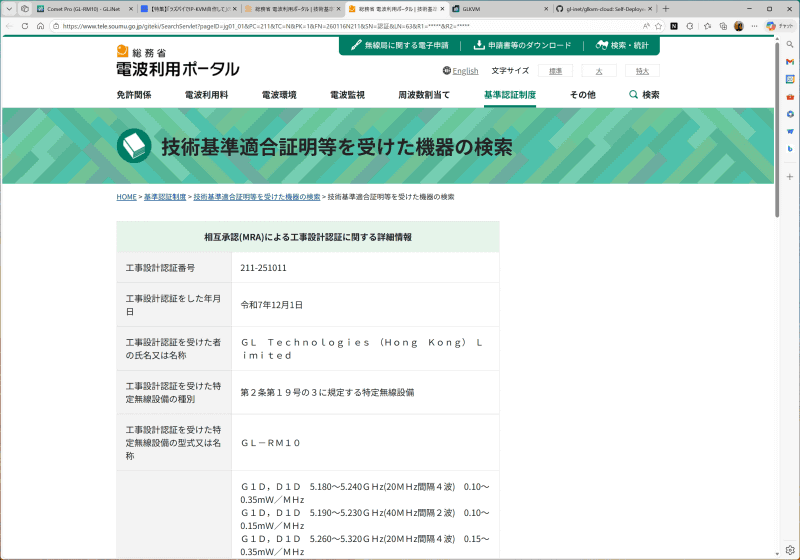Screen dimensions: 800x560
Task: Open the Notion extension icon
Action: 674,26
